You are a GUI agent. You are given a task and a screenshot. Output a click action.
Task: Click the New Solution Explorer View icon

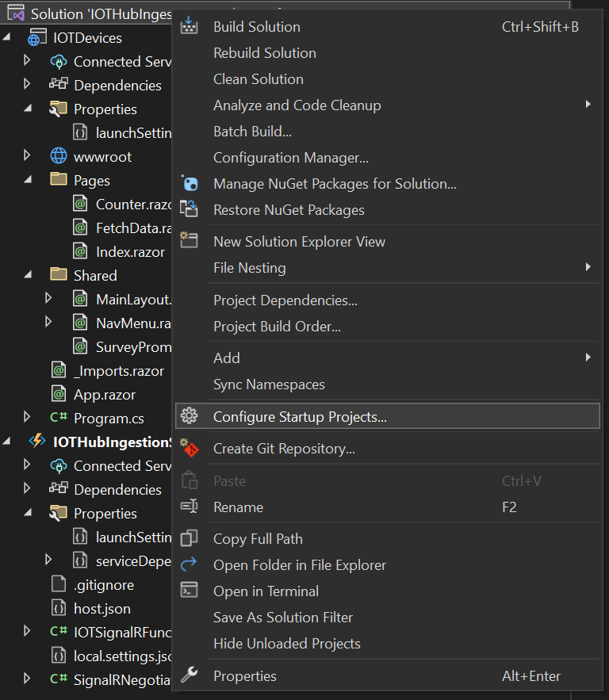189,240
